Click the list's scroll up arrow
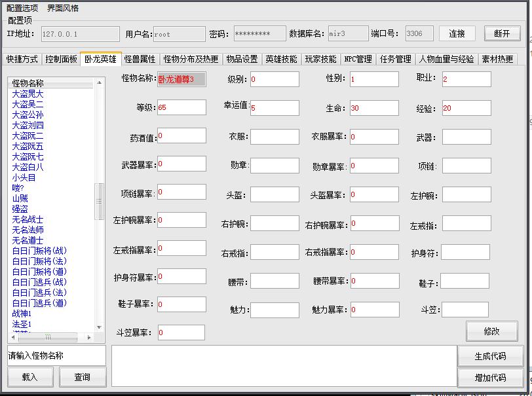532x396 pixels. point(100,83)
